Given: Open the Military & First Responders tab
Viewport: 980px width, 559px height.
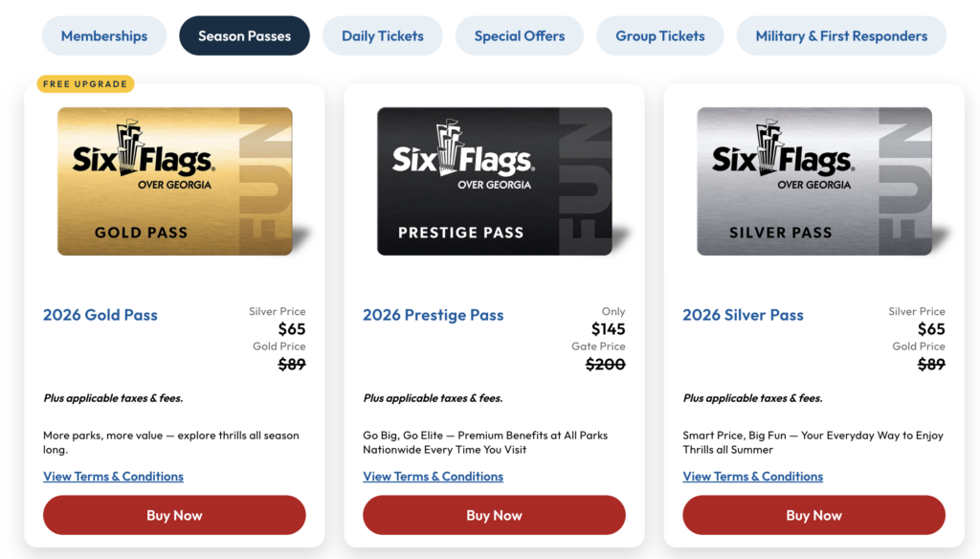Looking at the screenshot, I should pos(840,35).
